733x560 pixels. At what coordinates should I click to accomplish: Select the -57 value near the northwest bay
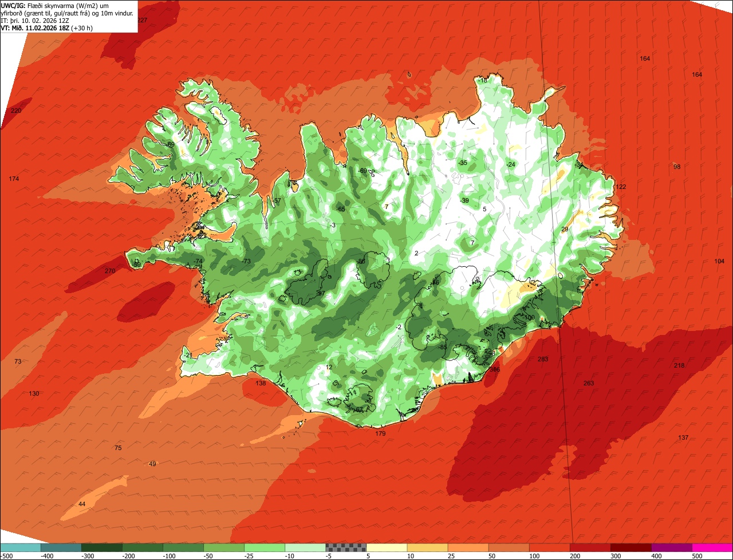coord(277,200)
